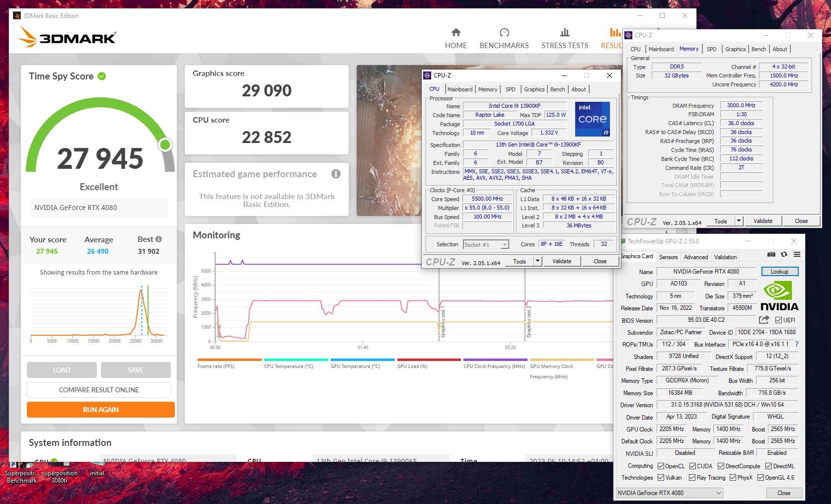
Task: Switch to the Sensors tab in GPU-Z
Action: pos(668,257)
